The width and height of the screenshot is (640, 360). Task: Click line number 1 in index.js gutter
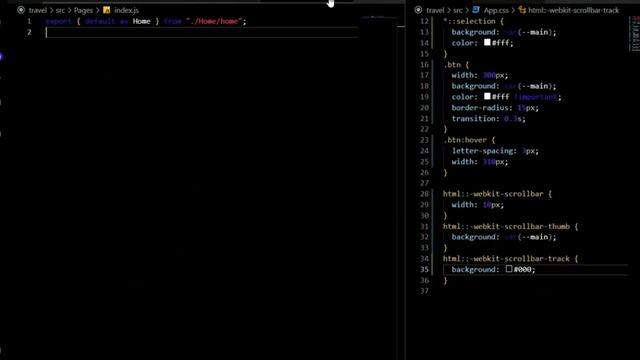click(x=29, y=21)
